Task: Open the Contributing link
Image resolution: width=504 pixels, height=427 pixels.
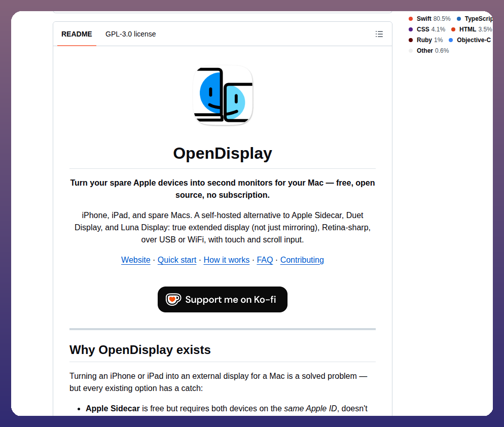Action: point(302,260)
